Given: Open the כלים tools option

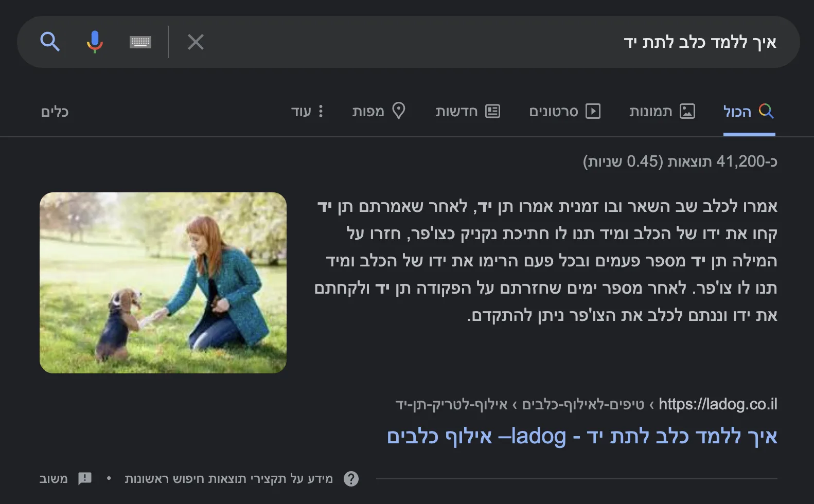Looking at the screenshot, I should tap(55, 112).
